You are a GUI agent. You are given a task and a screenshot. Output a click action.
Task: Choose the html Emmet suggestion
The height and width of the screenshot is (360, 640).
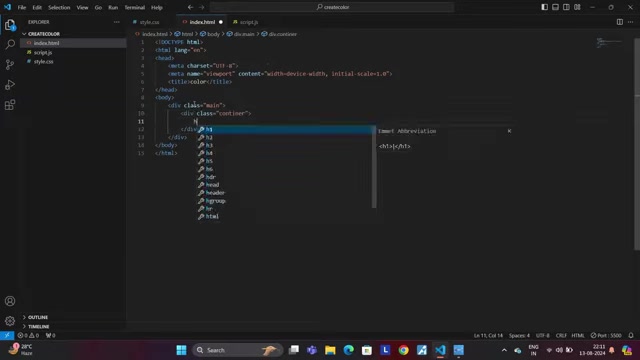pyautogui.click(x=285, y=217)
